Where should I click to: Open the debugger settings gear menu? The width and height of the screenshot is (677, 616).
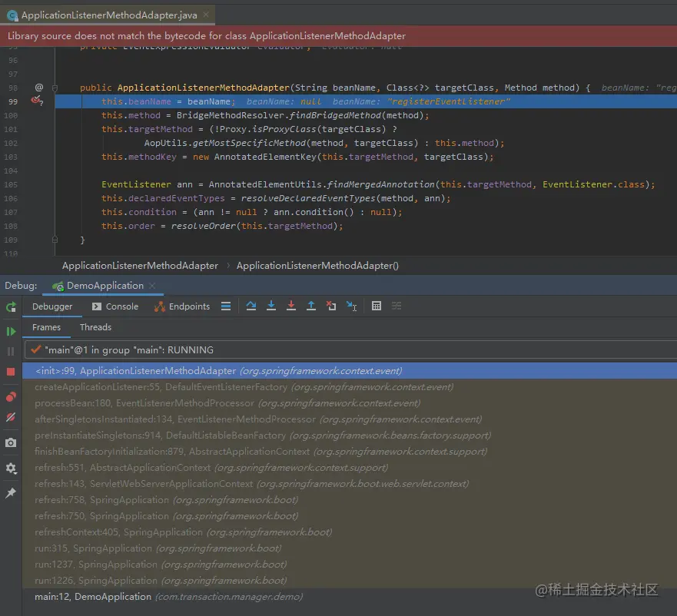11,468
